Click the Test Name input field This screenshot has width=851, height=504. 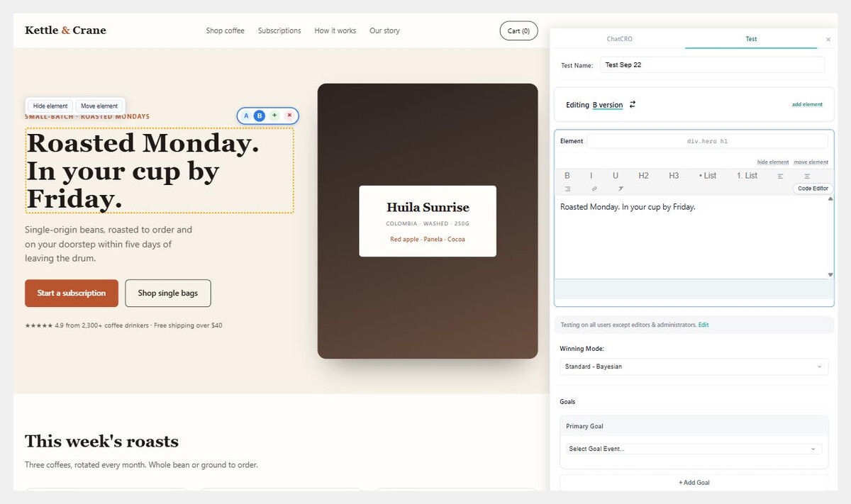pyautogui.click(x=713, y=65)
